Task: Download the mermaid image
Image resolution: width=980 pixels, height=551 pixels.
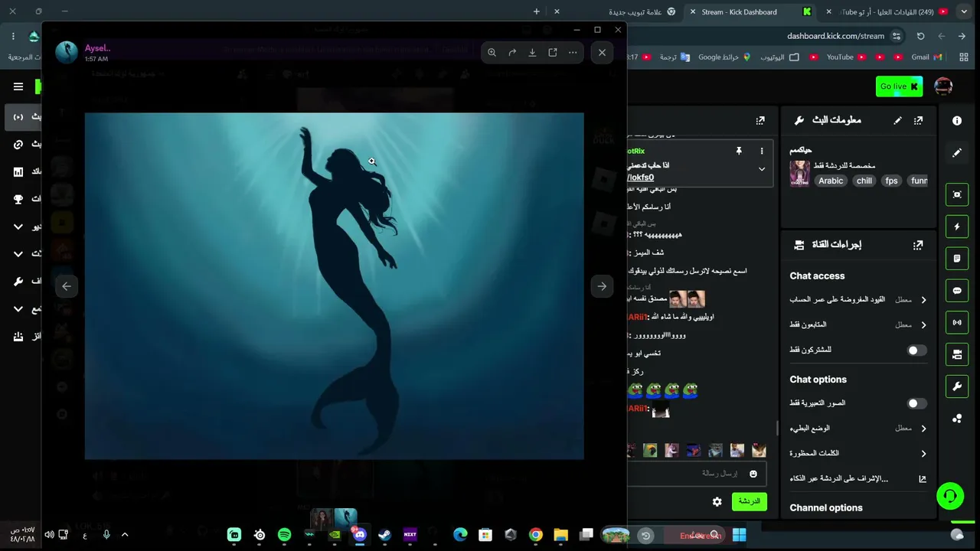Action: click(532, 53)
